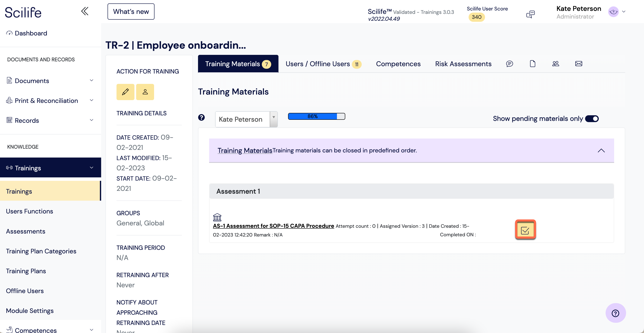
Task: Open the user profile dropdown arrow
Action: 624,12
